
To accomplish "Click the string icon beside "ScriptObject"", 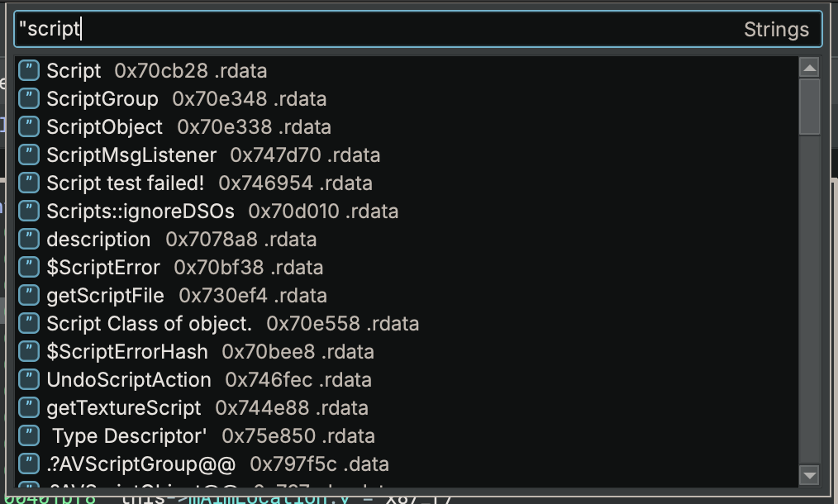I will click(x=29, y=127).
